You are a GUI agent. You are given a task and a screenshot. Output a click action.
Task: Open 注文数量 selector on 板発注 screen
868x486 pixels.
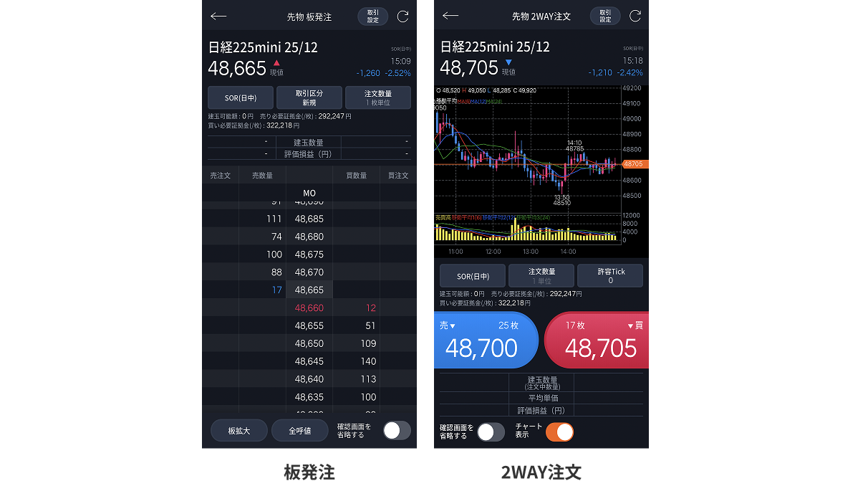pyautogui.click(x=377, y=97)
